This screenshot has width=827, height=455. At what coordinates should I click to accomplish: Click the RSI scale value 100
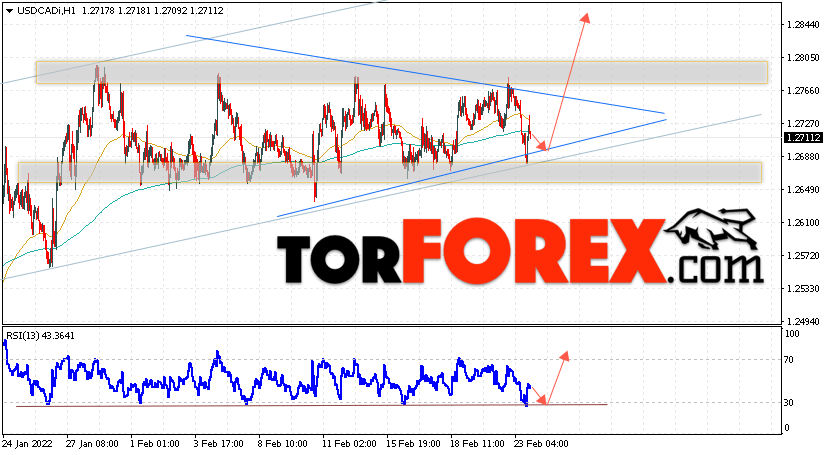pyautogui.click(x=792, y=334)
